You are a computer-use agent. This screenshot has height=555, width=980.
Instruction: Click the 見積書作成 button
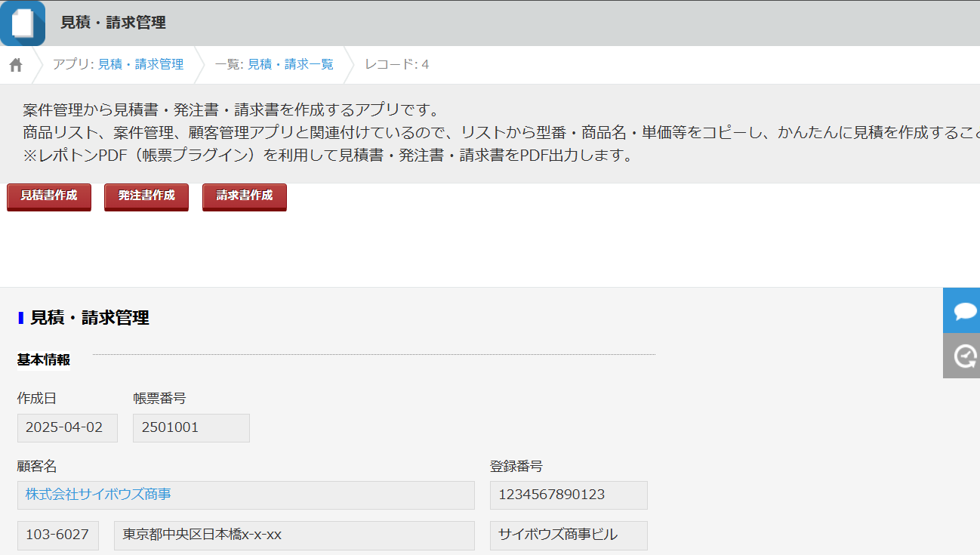tap(49, 196)
